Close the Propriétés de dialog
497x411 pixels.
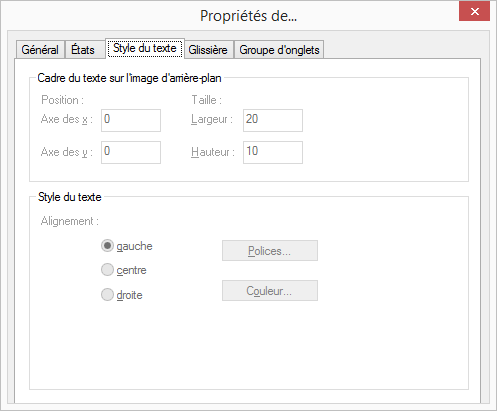474,12
